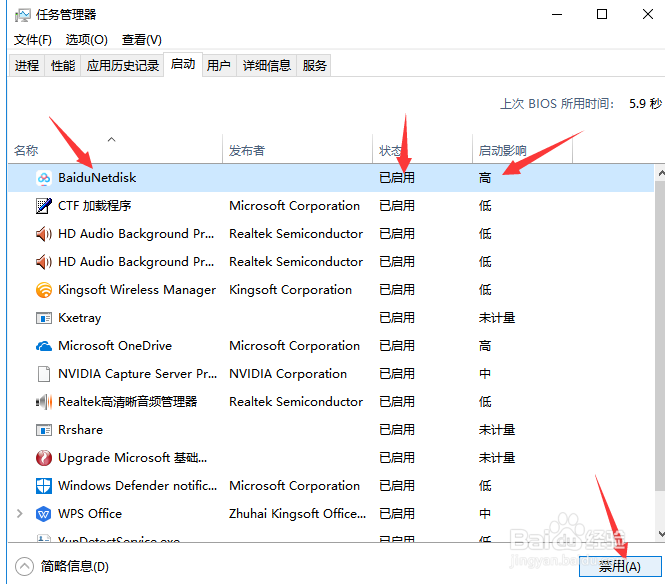Click the Kxetray row icon
Image resolution: width=665 pixels, height=584 pixels.
point(44,318)
